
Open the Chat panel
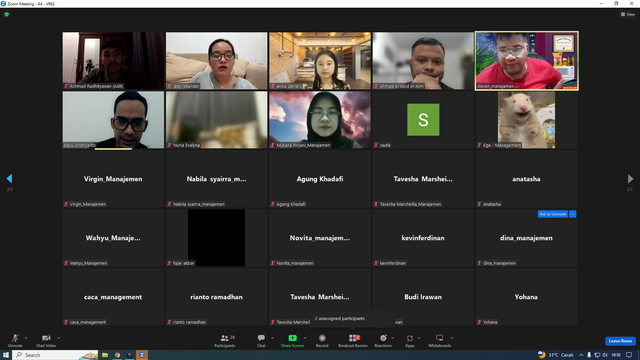tap(261, 340)
